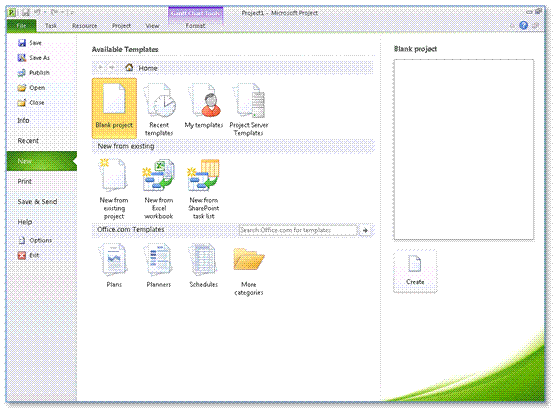Open the Info section
Image resolution: width=556 pixels, height=413 pixels.
(23, 121)
